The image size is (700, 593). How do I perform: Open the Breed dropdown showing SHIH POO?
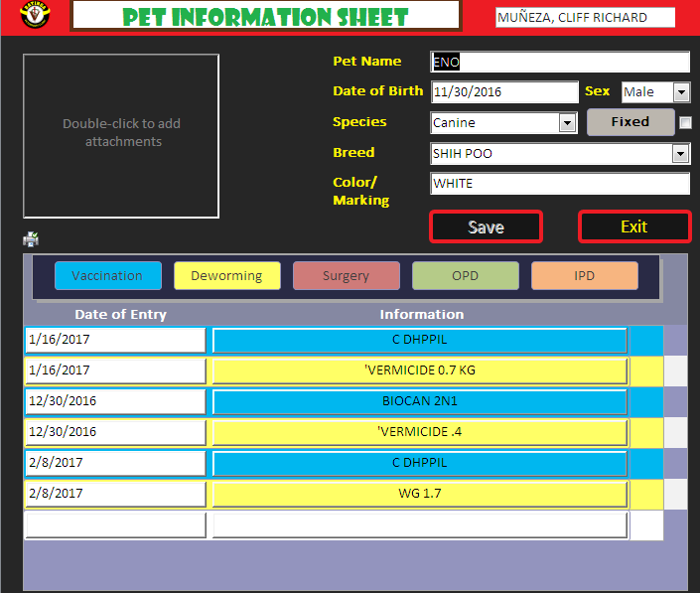(x=680, y=154)
